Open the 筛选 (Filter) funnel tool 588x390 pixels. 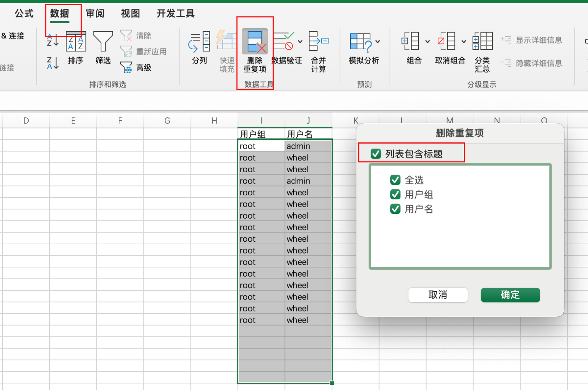point(103,42)
